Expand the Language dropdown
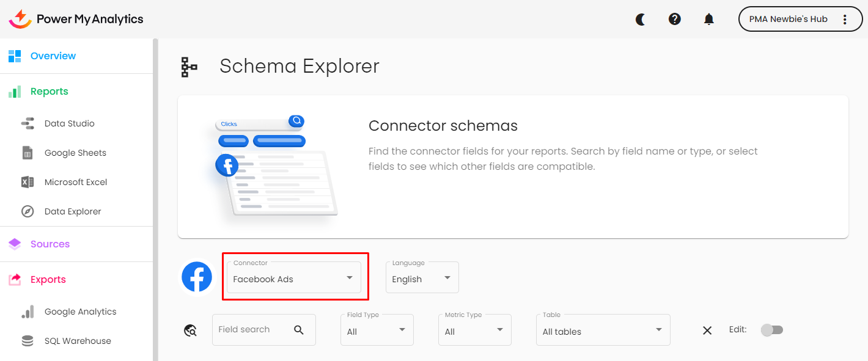The height and width of the screenshot is (361, 868). 422,279
